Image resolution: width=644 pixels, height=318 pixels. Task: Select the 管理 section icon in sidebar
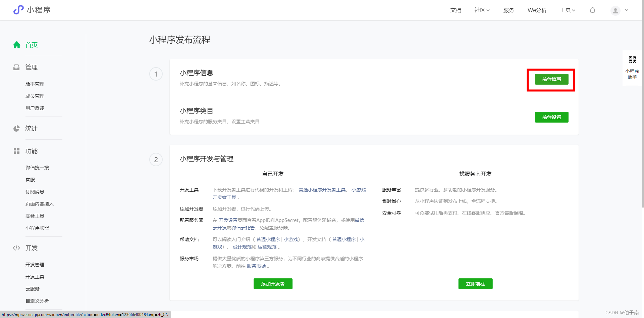pos(17,67)
